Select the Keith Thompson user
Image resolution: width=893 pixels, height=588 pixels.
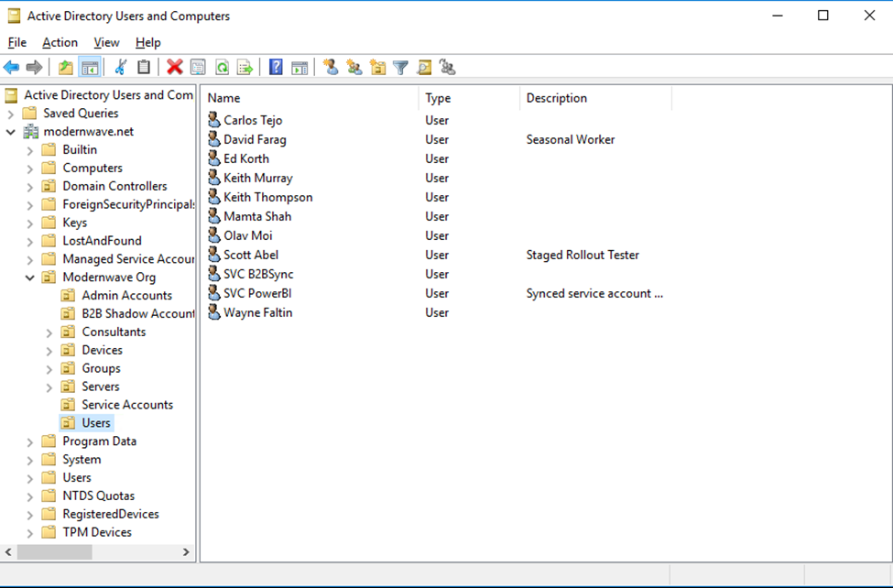point(267,197)
